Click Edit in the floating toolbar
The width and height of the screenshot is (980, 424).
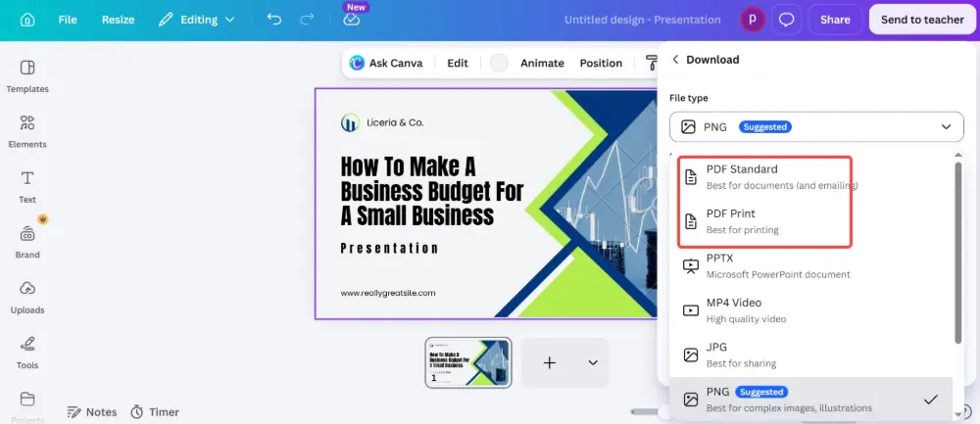click(458, 63)
